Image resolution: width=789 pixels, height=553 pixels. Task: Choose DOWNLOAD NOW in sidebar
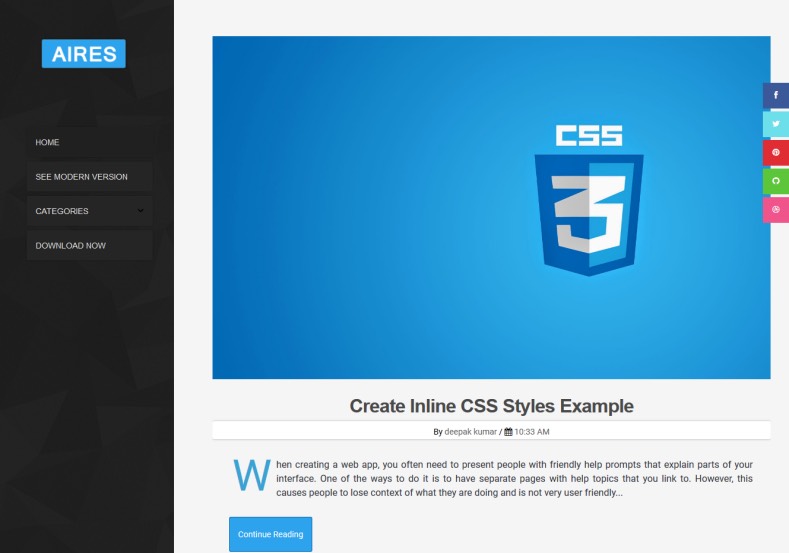(90, 246)
